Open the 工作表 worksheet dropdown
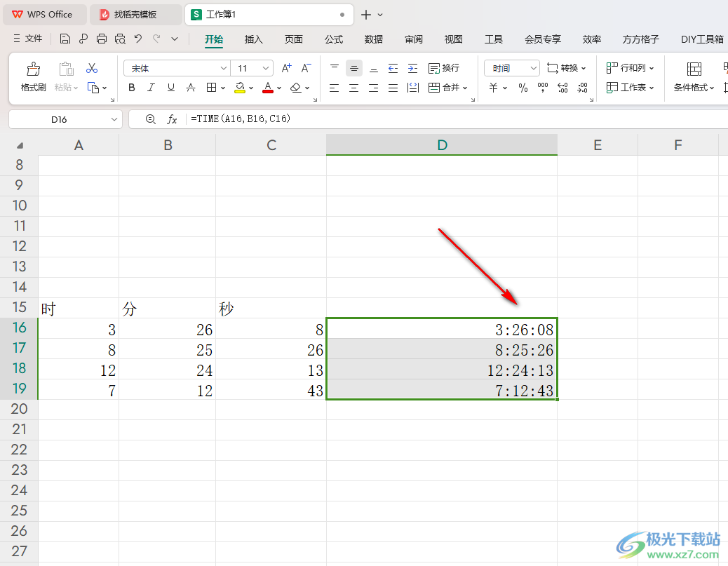 point(631,87)
